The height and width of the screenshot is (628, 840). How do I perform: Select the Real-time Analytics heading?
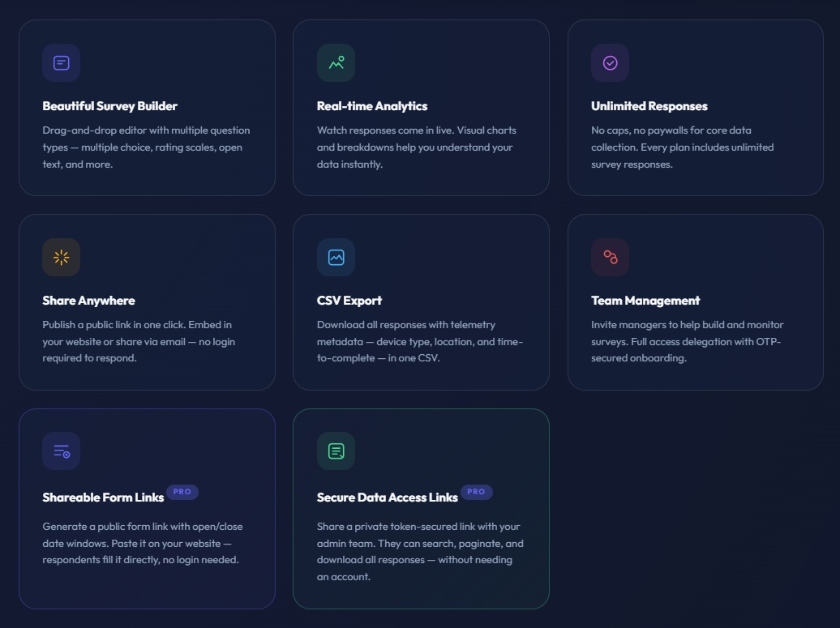click(372, 106)
